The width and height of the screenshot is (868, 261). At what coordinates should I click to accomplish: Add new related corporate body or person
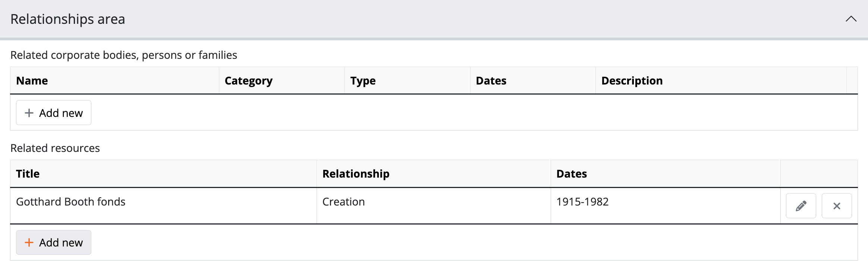[x=54, y=113]
